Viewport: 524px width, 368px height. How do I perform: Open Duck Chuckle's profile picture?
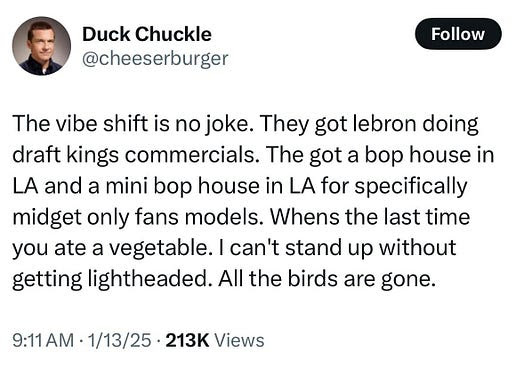(x=41, y=46)
